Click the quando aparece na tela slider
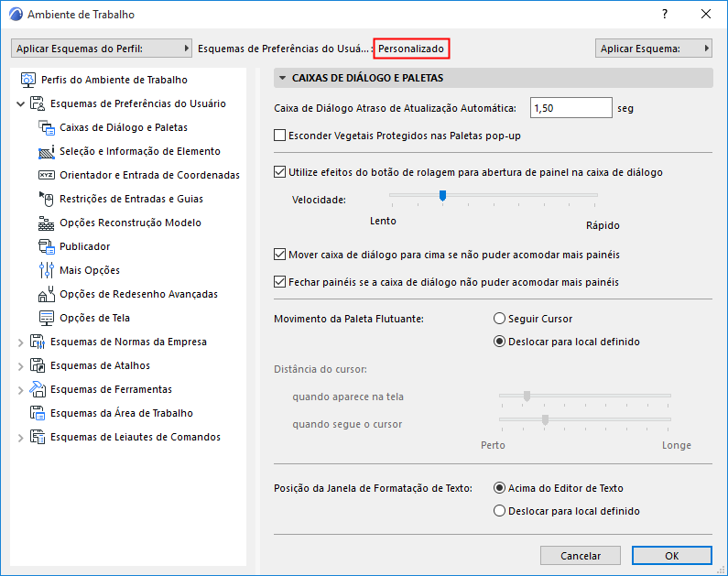This screenshot has height=576, width=728. [x=527, y=396]
